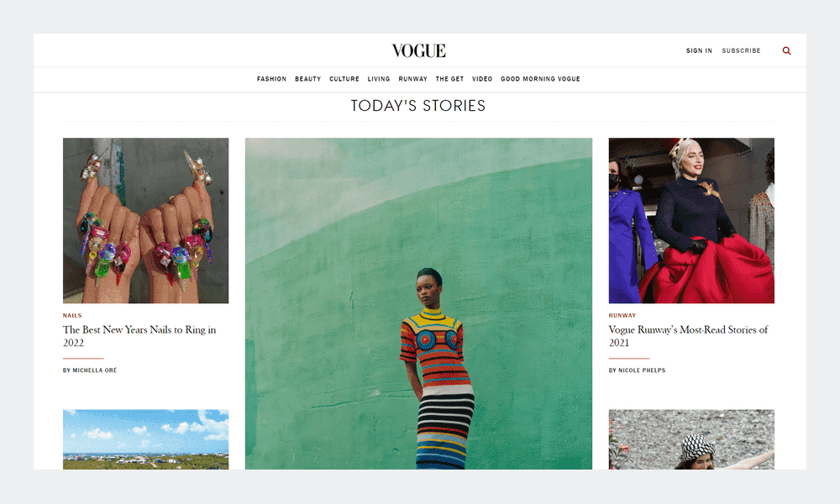Open Good Morning Vogue
The height and width of the screenshot is (504, 840).
coord(540,79)
